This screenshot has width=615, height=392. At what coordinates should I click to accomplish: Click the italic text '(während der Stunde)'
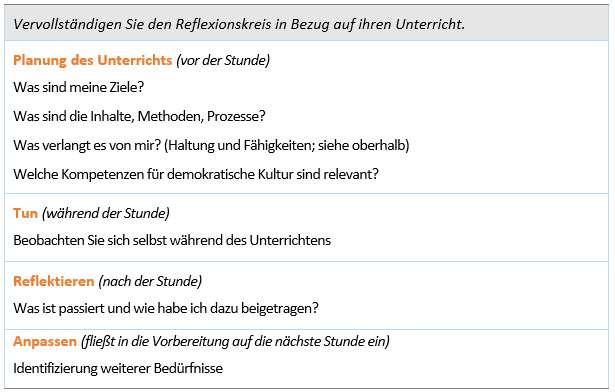pos(106,213)
